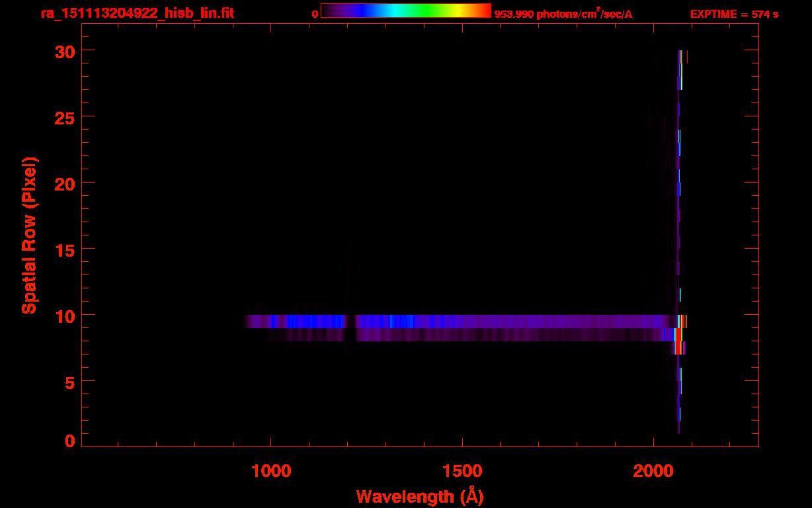The width and height of the screenshot is (812, 508).
Task: Click the dark gap in spectrum near 1200 Å
Action: [x=350, y=322]
